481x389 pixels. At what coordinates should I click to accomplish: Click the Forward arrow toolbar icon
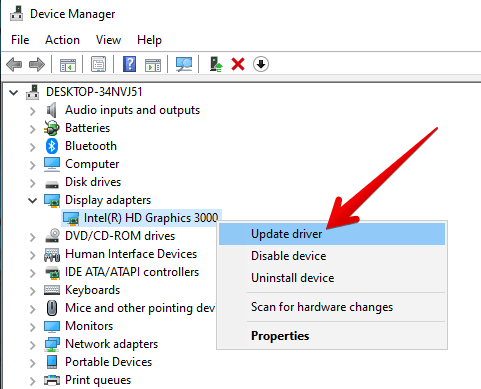tap(37, 64)
